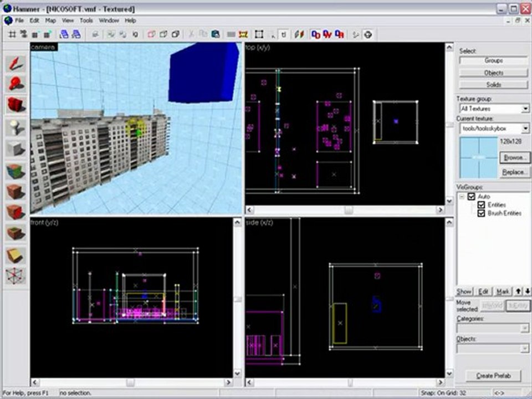Open the Toggle Texture Application tool
Screen dimensions: 532x399
[16, 171]
